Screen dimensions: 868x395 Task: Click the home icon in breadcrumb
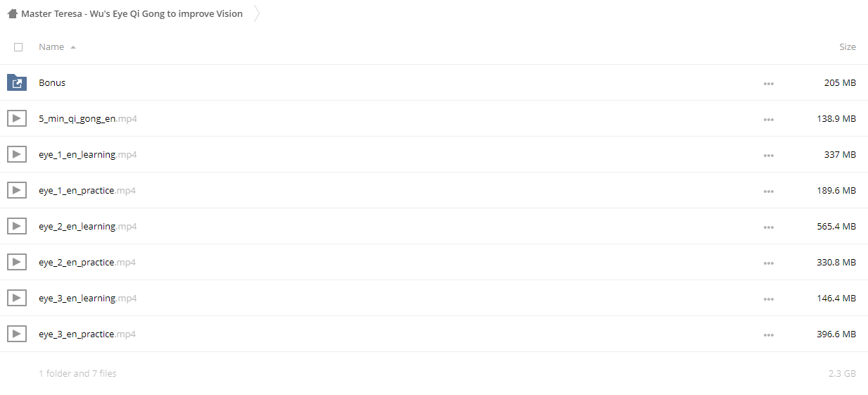pos(13,13)
